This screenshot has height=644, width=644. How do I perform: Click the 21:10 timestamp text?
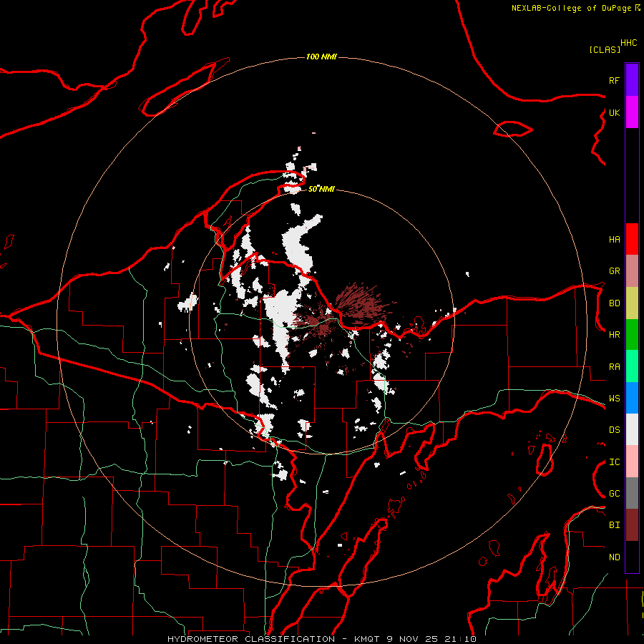(x=460, y=639)
